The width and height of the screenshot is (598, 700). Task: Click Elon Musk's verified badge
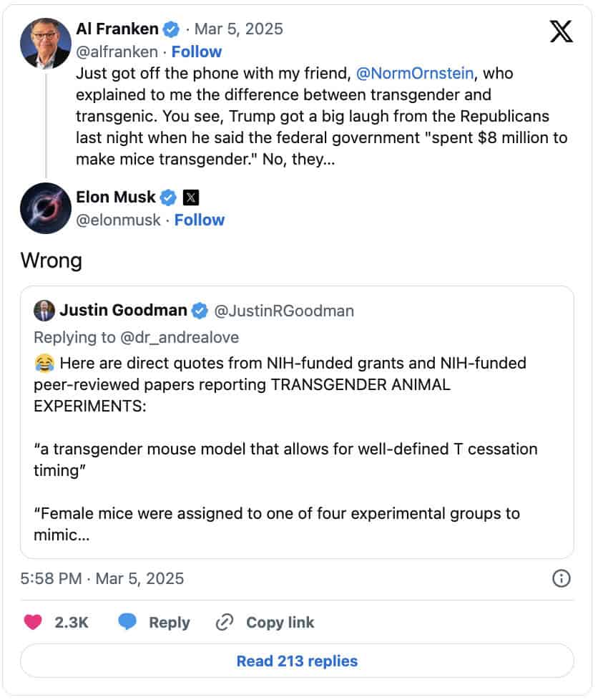(x=168, y=197)
